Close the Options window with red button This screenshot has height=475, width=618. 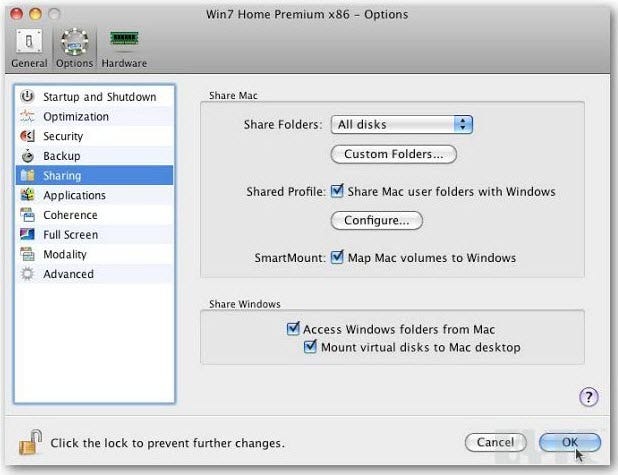[17, 14]
